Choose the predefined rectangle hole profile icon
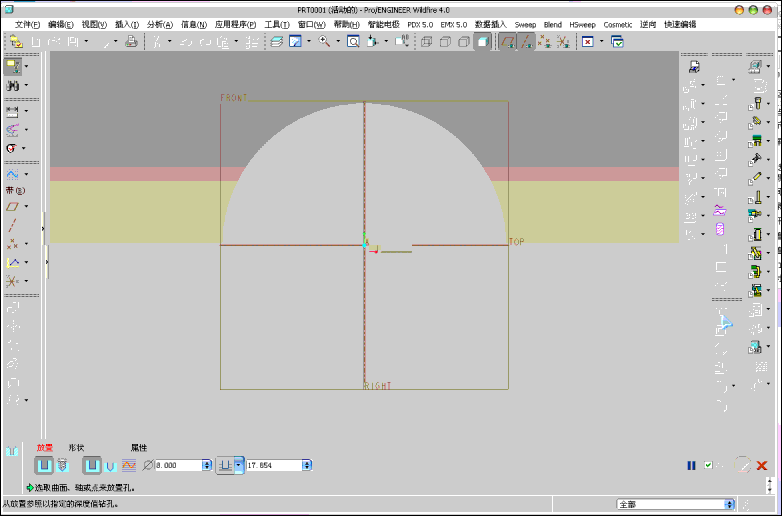 92,465
